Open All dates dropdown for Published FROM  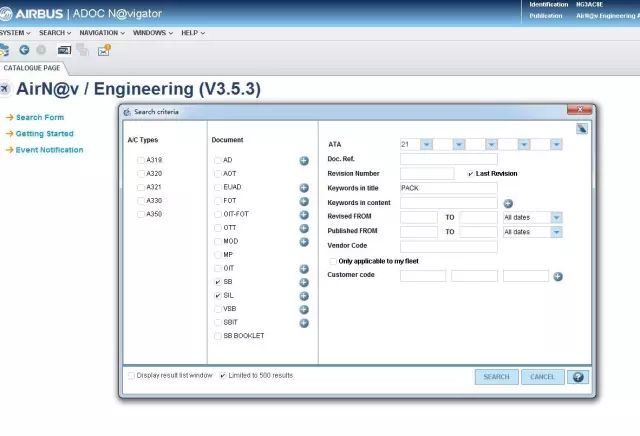pyautogui.click(x=556, y=232)
